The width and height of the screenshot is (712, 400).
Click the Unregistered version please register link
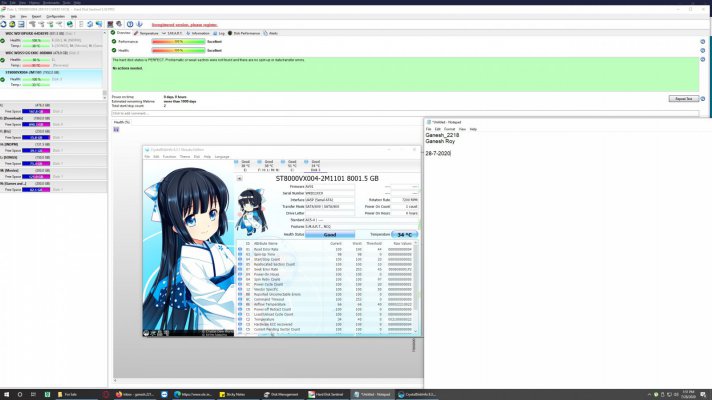(x=184, y=25)
